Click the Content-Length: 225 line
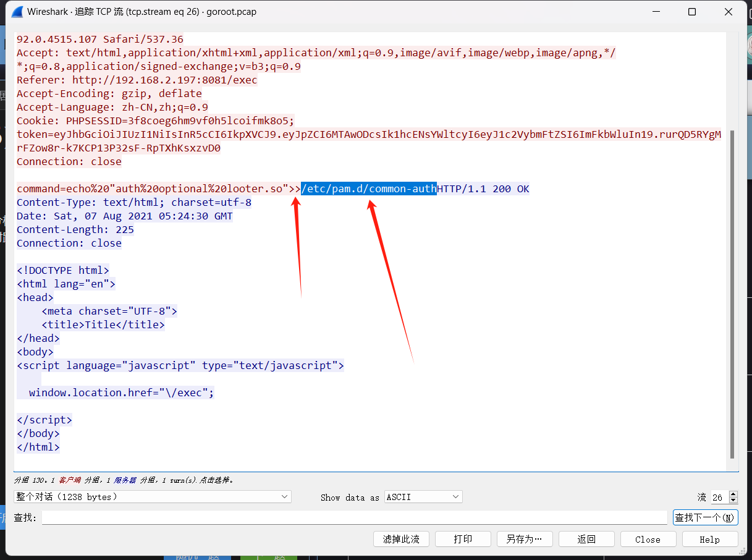The width and height of the screenshot is (752, 560). [75, 229]
